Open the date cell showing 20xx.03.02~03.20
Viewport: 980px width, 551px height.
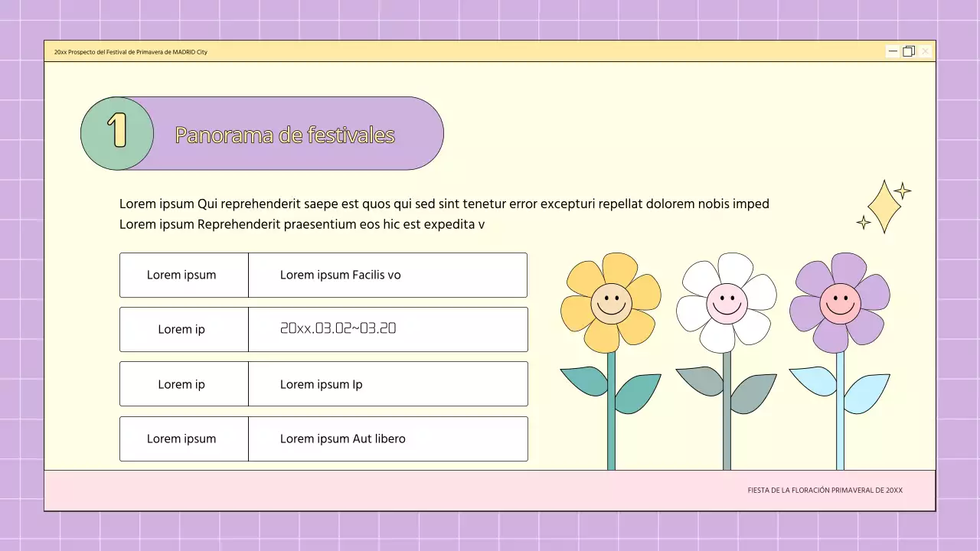pos(340,328)
